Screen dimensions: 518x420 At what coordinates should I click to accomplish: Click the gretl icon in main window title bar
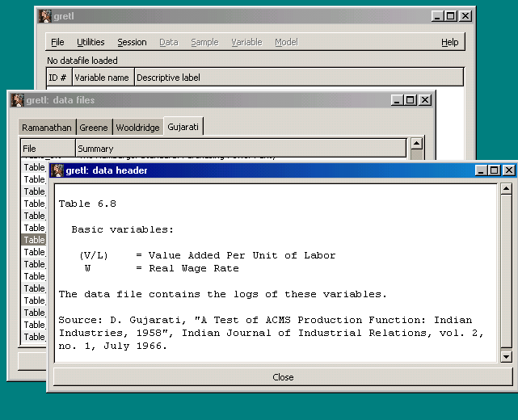click(45, 16)
